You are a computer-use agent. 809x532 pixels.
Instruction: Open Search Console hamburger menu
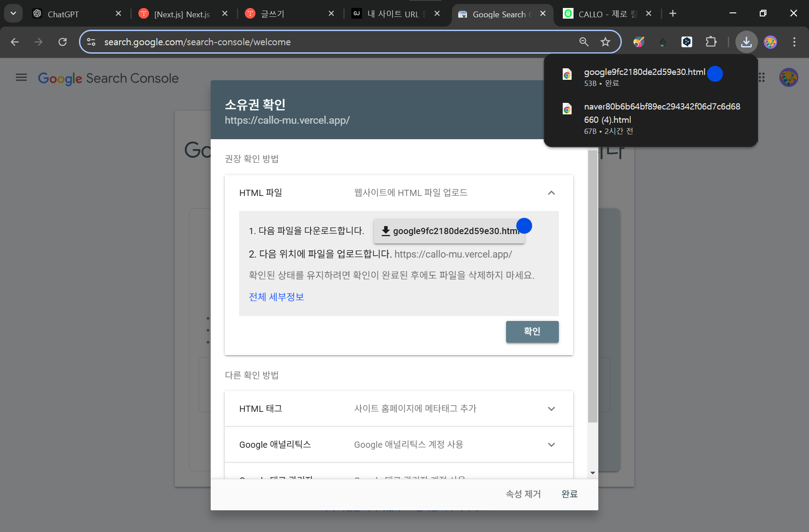(x=21, y=78)
